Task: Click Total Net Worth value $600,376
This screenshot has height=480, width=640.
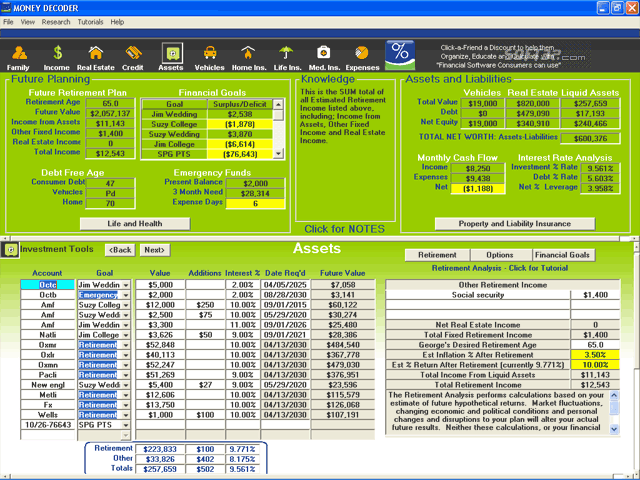Action: pos(590,139)
